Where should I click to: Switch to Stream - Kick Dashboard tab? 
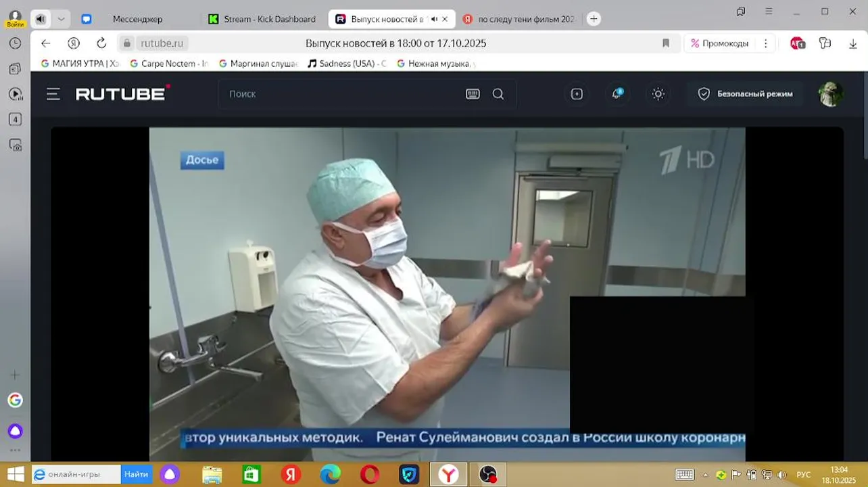(262, 19)
